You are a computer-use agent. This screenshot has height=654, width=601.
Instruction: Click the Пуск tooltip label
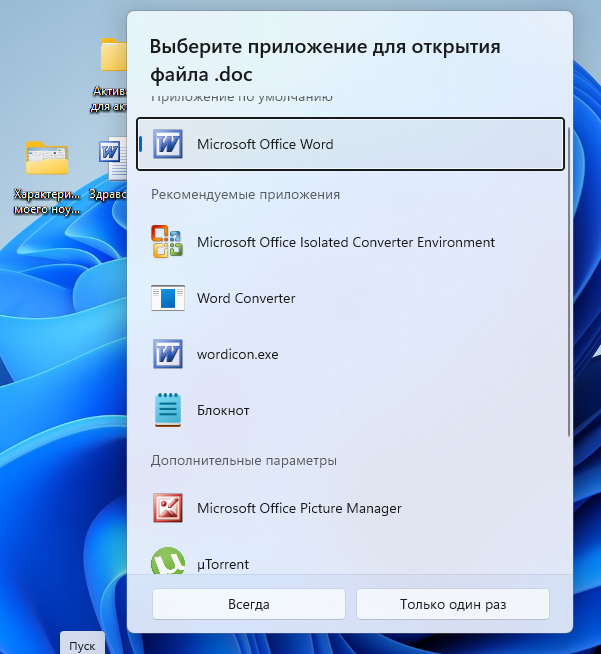tap(82, 646)
